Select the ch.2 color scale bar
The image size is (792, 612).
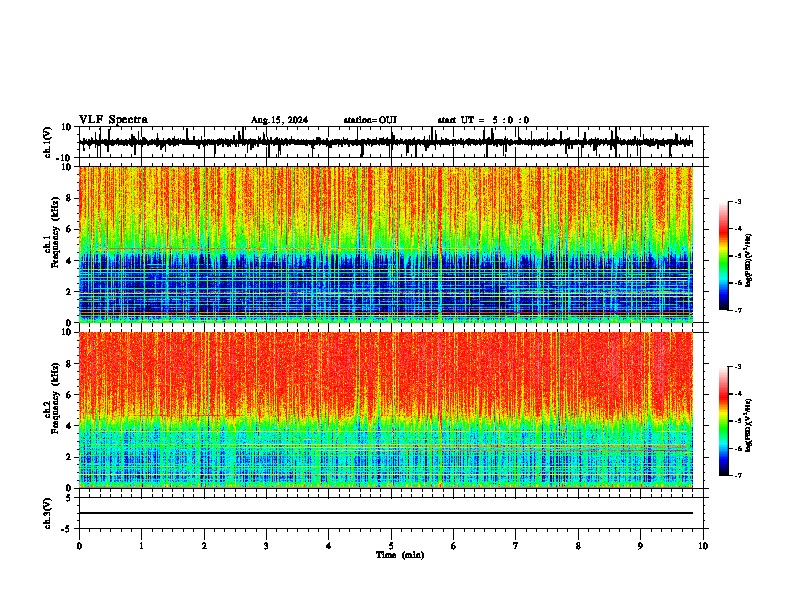coord(723,421)
